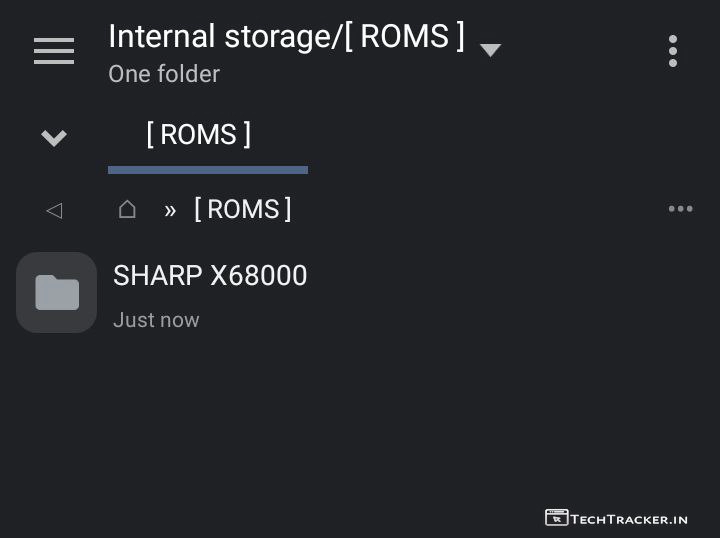Viewport: 720px width, 538px height.
Task: Switch to the [ ROMS ] tab
Action: click(x=198, y=135)
